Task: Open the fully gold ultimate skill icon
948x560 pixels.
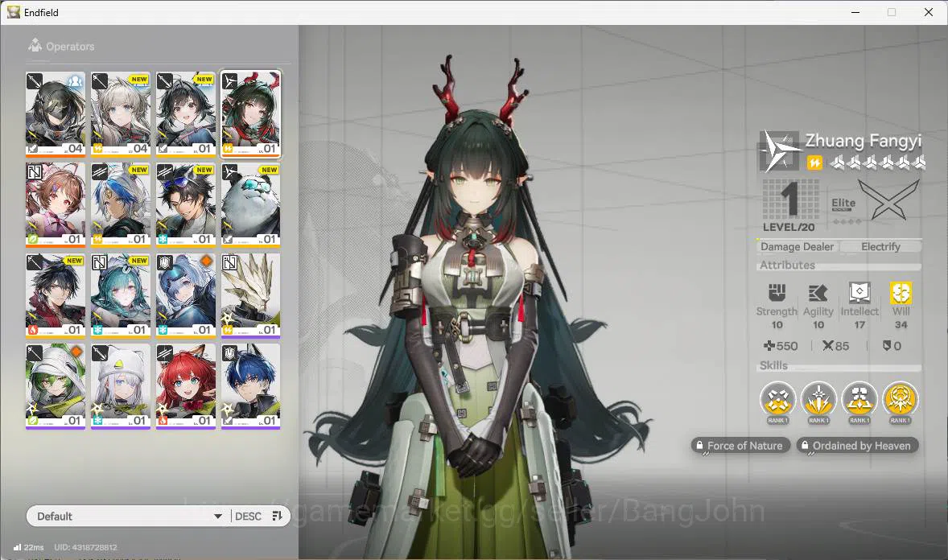Action: (x=901, y=400)
